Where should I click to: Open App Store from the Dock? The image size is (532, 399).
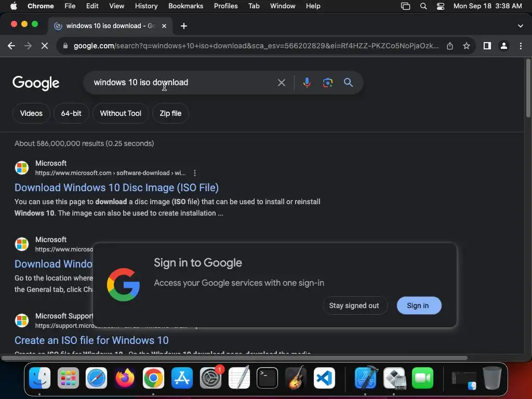click(182, 378)
